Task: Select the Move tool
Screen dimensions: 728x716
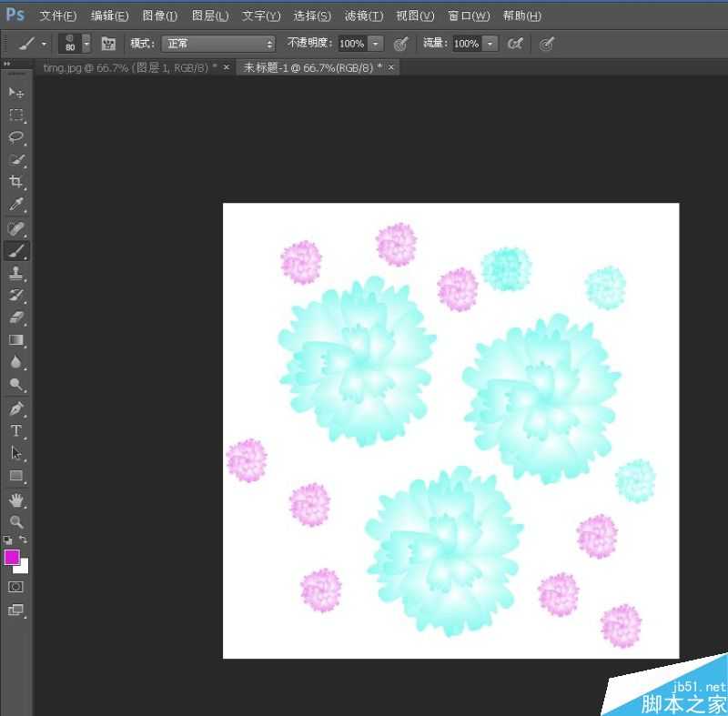Action: pyautogui.click(x=16, y=93)
